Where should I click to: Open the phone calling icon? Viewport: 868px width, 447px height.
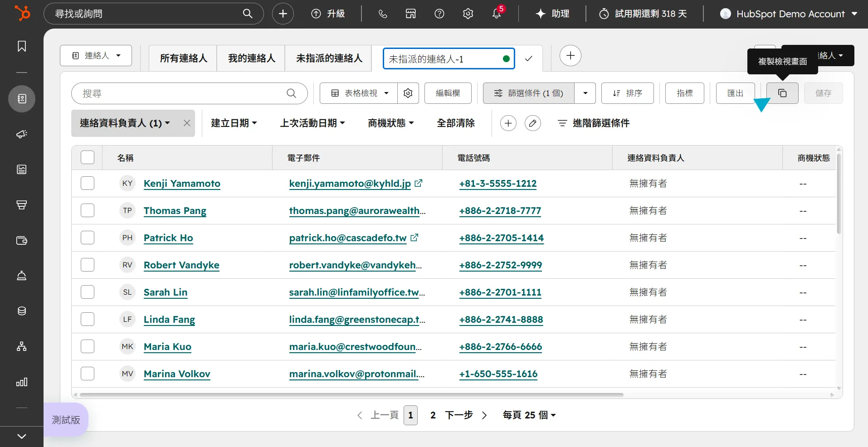point(383,14)
